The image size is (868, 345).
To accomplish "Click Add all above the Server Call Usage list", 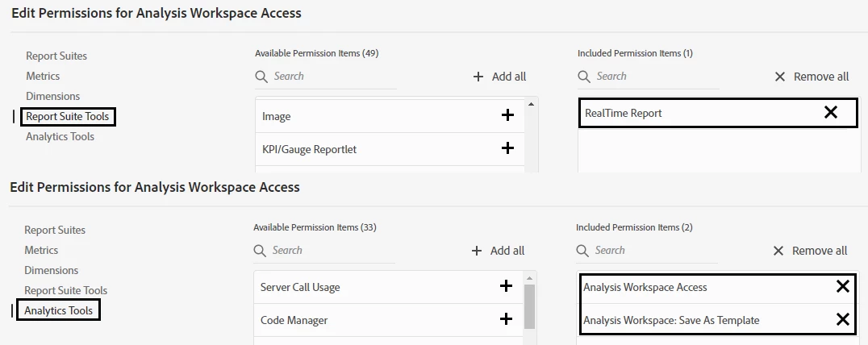I will [498, 251].
